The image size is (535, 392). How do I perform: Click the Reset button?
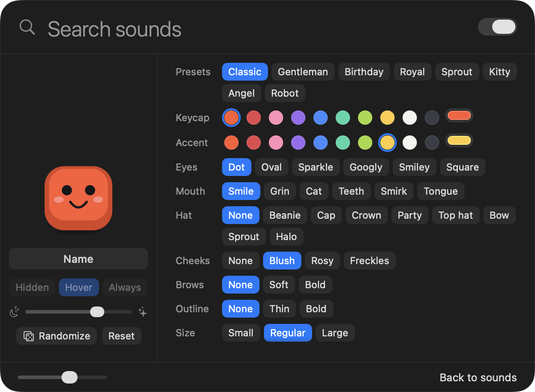point(121,336)
